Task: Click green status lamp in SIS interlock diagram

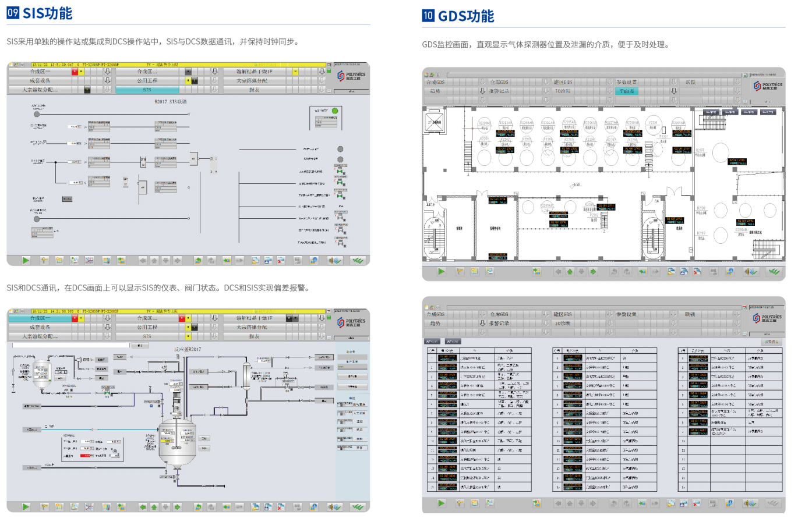Action: point(335,111)
